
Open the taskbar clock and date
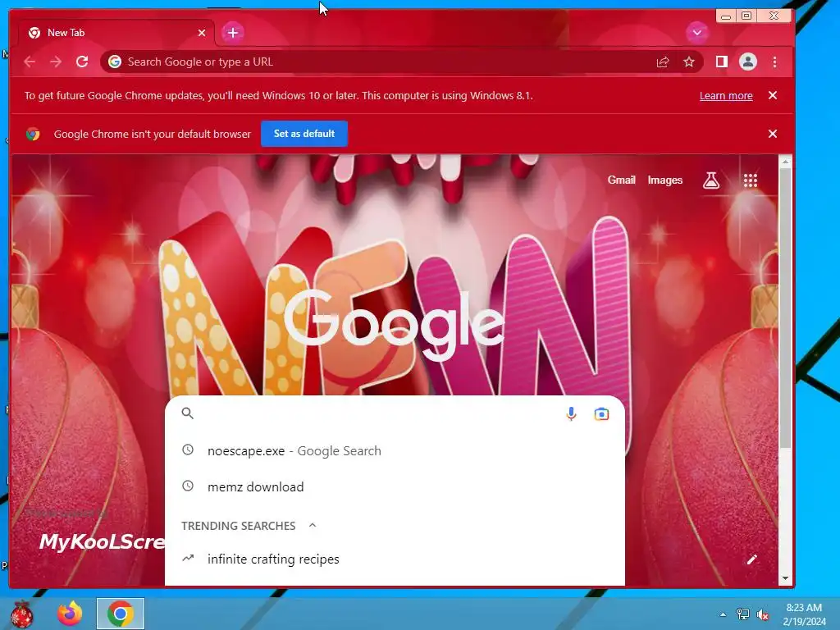tap(804, 614)
